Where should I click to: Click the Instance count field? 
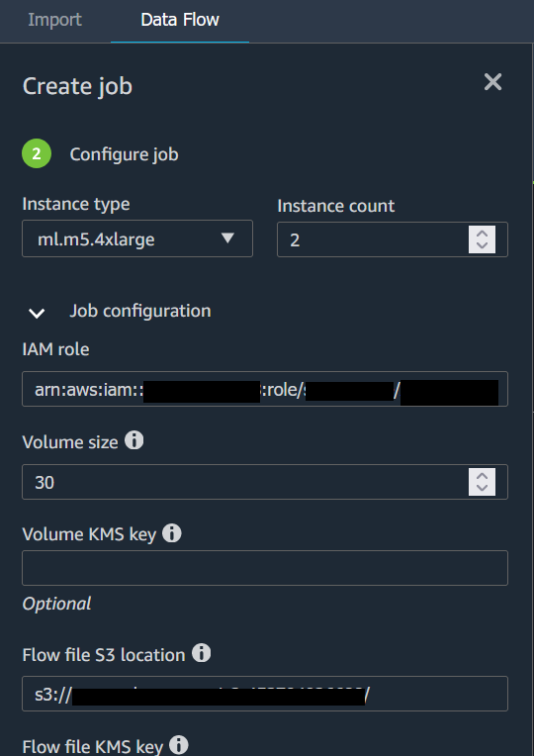(393, 239)
